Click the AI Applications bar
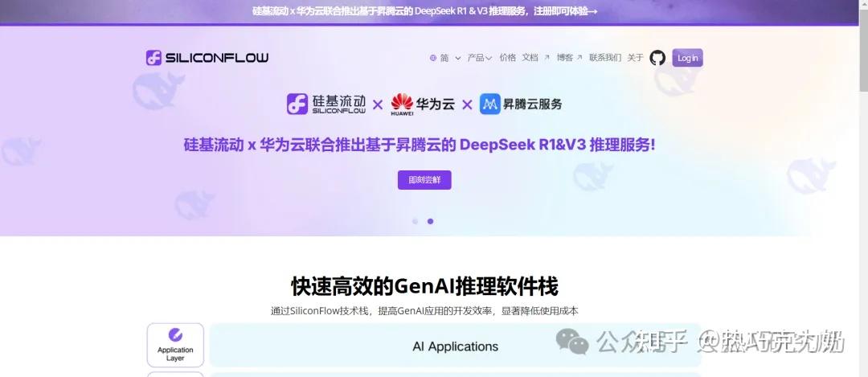868x377 pixels. (x=455, y=346)
